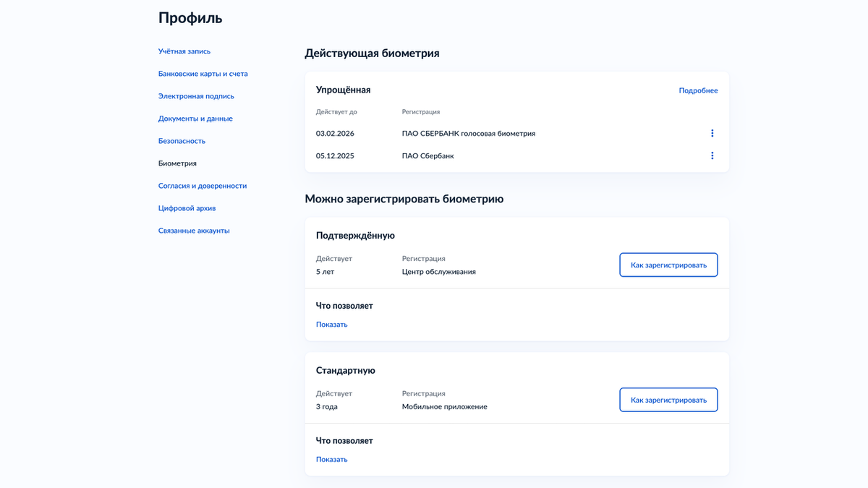Click the Стандартную card title
The height and width of the screenshot is (488, 868).
pos(346,370)
